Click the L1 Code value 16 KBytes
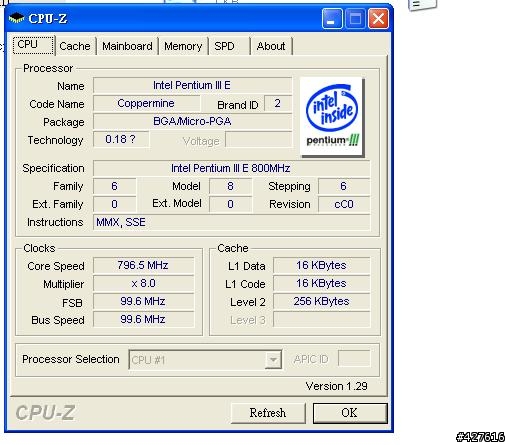Screen dimensions: 512x445 click(x=322, y=283)
